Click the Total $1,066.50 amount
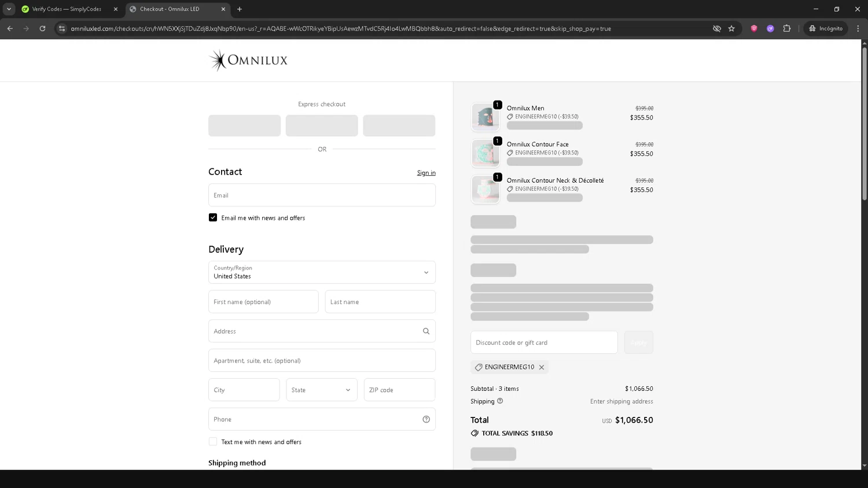The width and height of the screenshot is (868, 488). 634,420
